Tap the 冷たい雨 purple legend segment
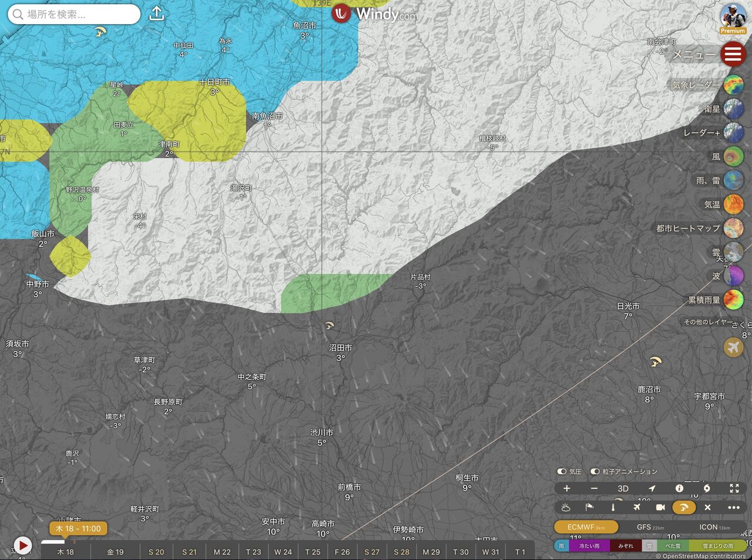Image resolution: width=752 pixels, height=560 pixels. coord(589,546)
